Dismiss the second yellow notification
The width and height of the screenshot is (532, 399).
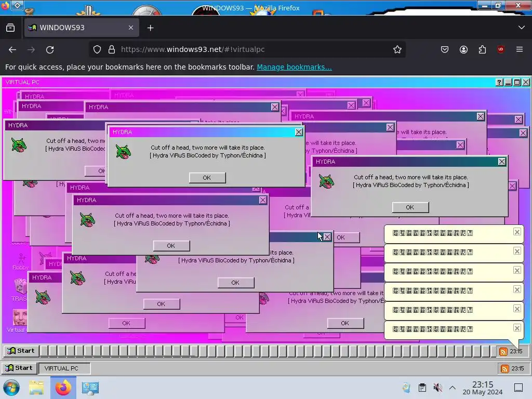pyautogui.click(x=517, y=251)
